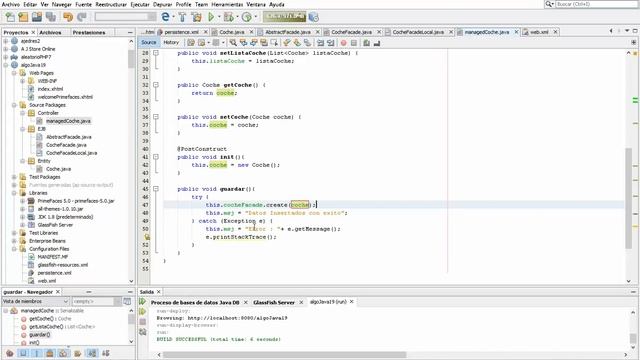640x360 pixels.
Task: Open managedCoche.java in Projects tree
Action: point(68,121)
